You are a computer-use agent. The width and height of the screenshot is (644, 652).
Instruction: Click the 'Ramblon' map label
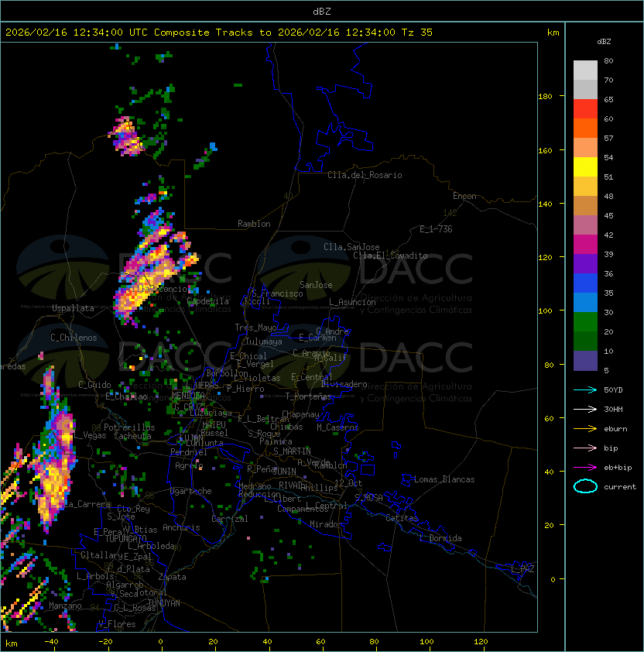point(254,224)
